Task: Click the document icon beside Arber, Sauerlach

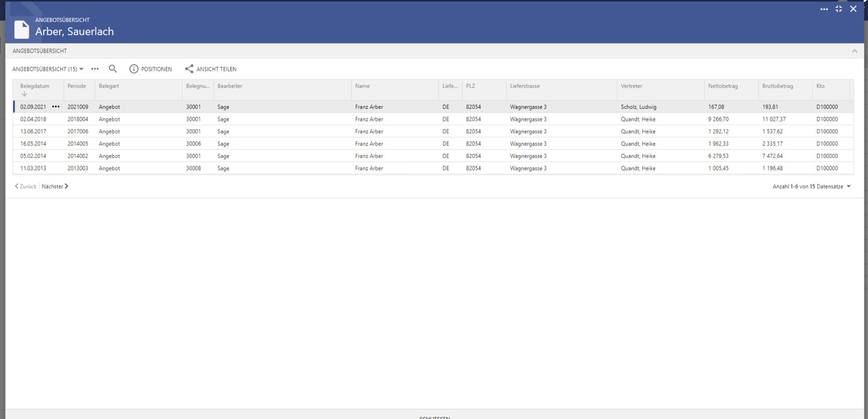Action: 22,30
